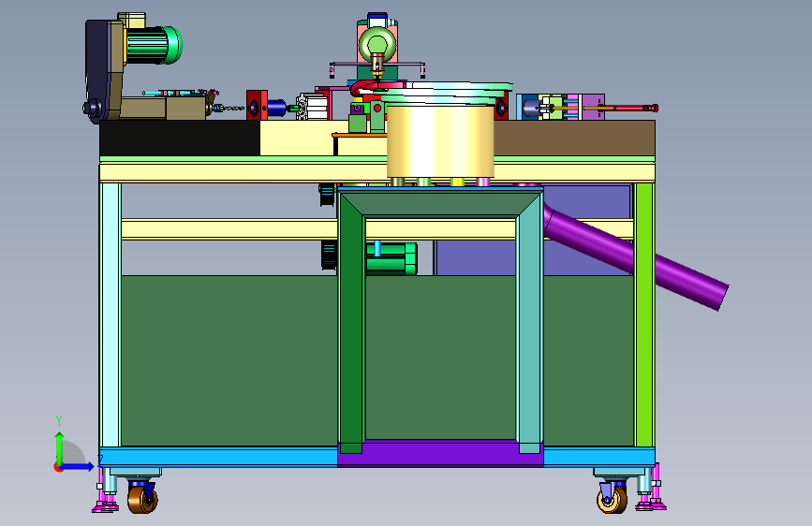This screenshot has width=812, height=526.
Task: Select the red bearing block left of the feeder
Action: point(257,106)
